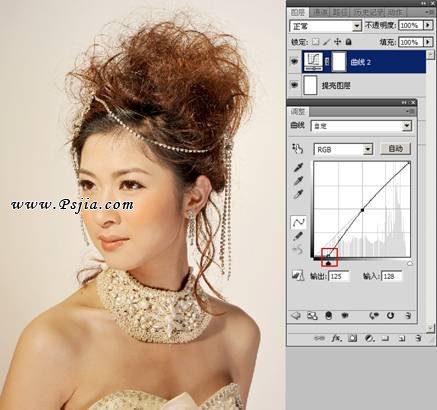The width and height of the screenshot is (437, 410).
Task: Click the second layer's name below 曲线 2
Action: (x=336, y=86)
